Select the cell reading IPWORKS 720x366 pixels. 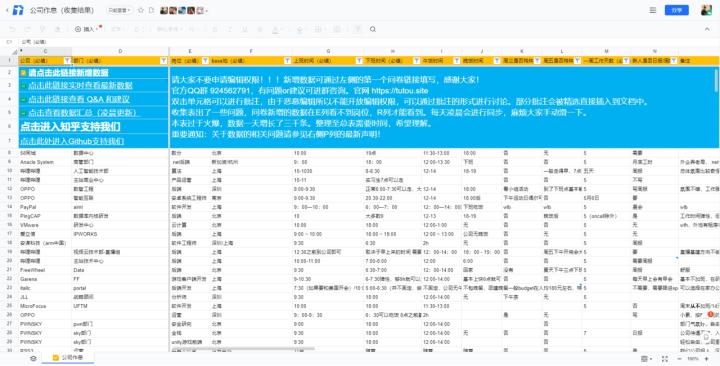point(120,234)
